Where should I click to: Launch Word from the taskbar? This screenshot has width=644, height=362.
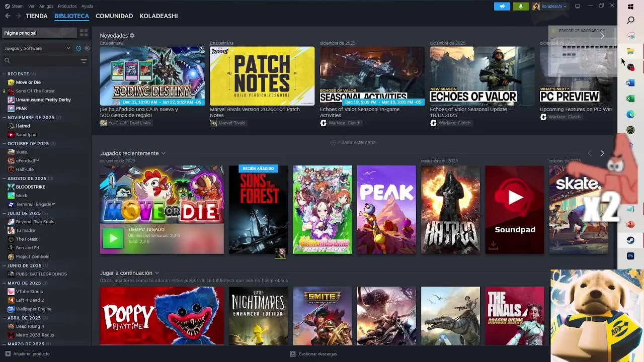pyautogui.click(x=630, y=82)
